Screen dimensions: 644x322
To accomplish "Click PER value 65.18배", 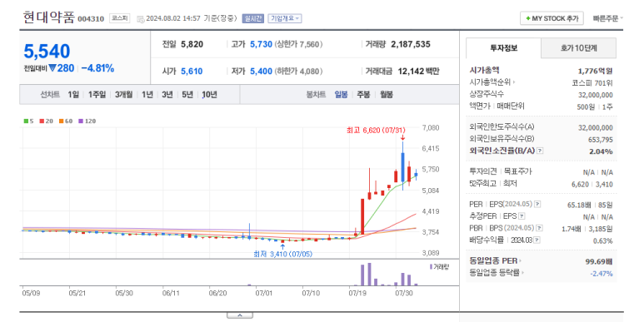I will [580, 205].
